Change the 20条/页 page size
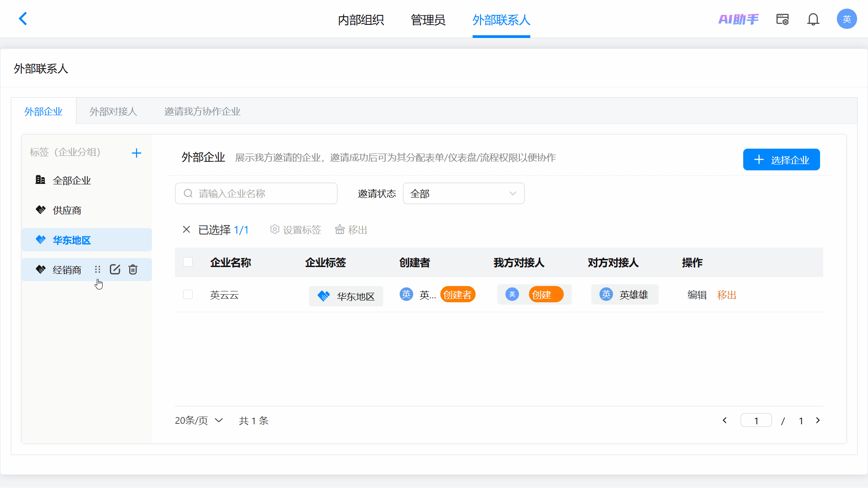 [199, 421]
